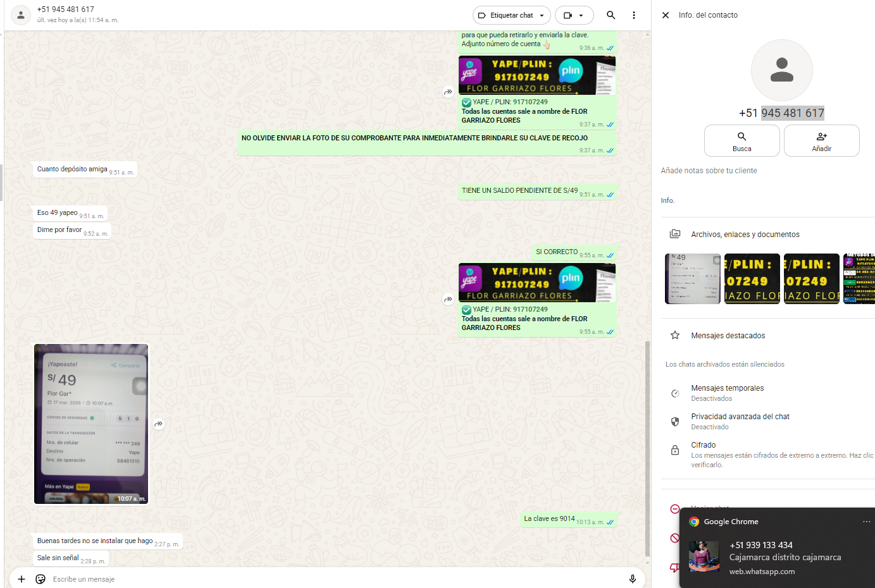The image size is (875, 588).
Task: Click the microphone voice message icon
Action: click(x=632, y=579)
